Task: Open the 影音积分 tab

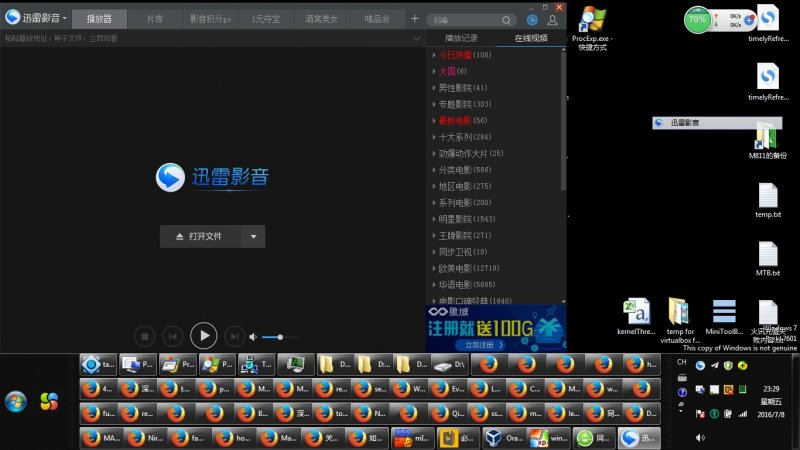Action: (210, 19)
